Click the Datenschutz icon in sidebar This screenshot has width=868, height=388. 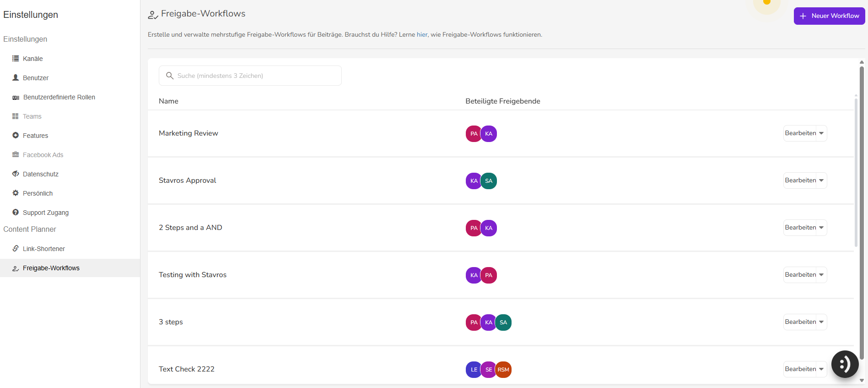[x=16, y=174]
